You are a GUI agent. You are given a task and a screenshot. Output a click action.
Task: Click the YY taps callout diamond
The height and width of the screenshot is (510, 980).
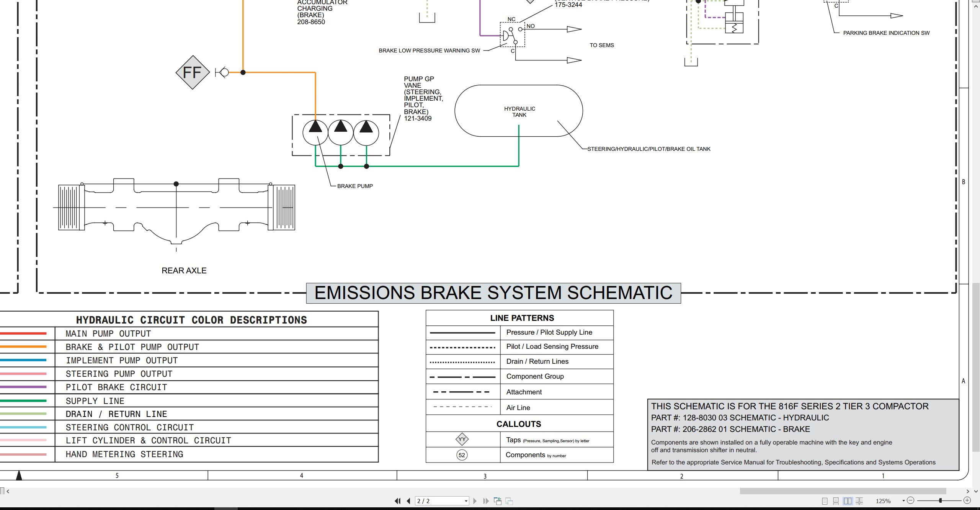462,439
